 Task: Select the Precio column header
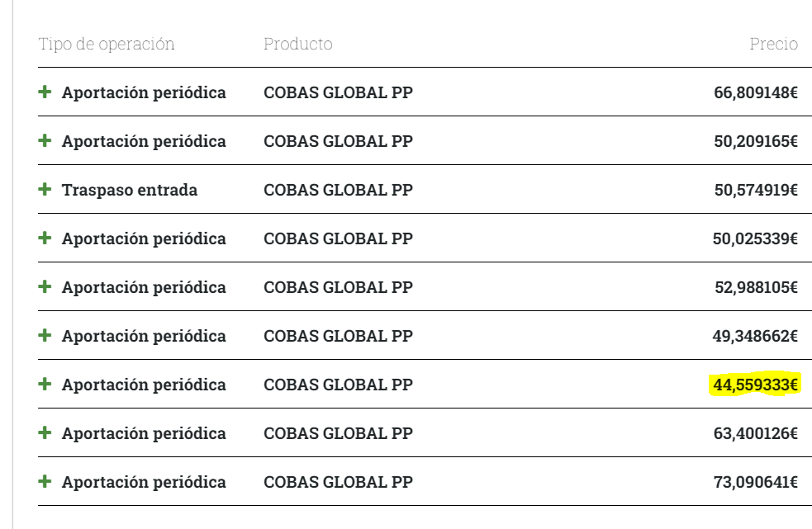[x=774, y=44]
